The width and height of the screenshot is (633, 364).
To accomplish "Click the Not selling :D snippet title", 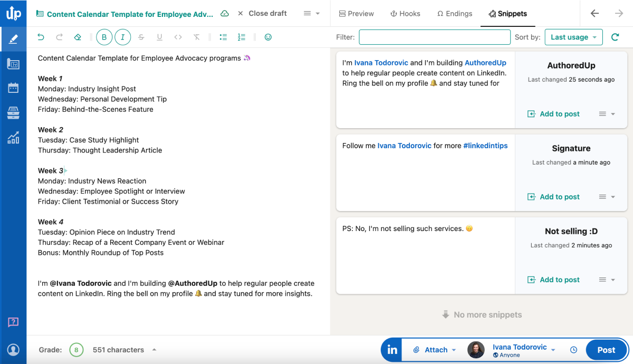I will pos(571,231).
